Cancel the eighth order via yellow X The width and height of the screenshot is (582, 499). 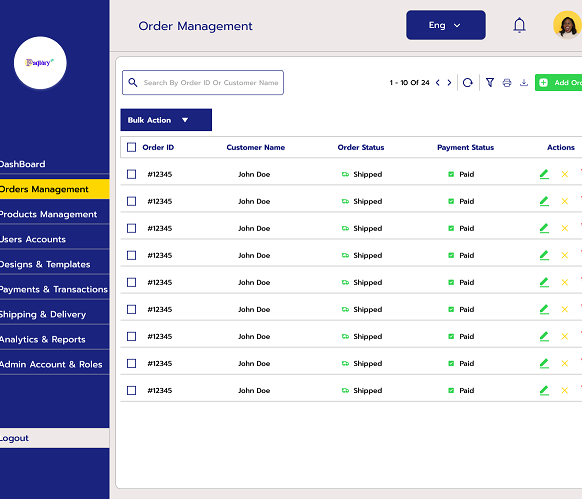(x=565, y=363)
